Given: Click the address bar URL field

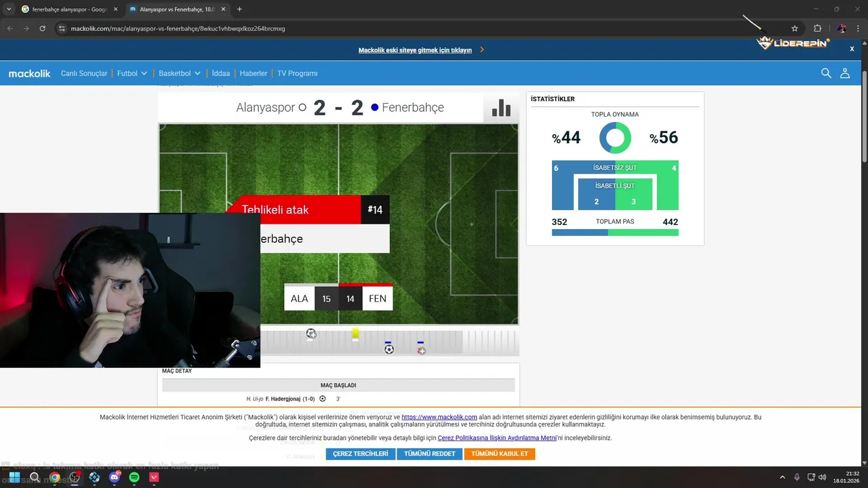Looking at the screenshot, I should point(420,28).
